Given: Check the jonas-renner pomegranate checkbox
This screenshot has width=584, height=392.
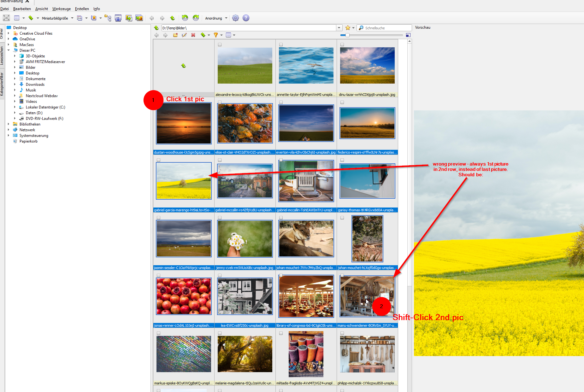Looking at the screenshot, I should click(159, 276).
